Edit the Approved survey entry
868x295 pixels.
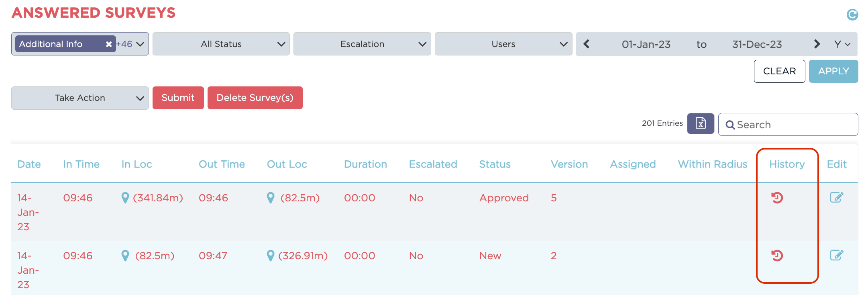tap(836, 197)
